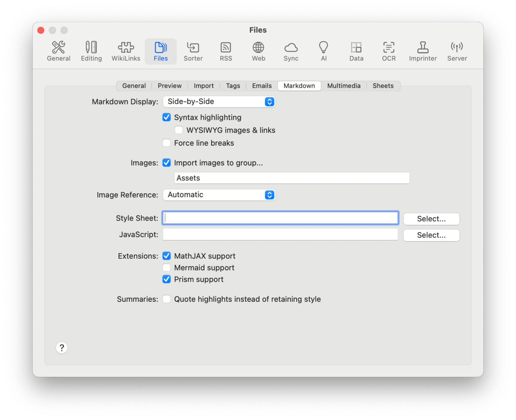Open Markdown Display dropdown
Image resolution: width=516 pixels, height=420 pixels.
click(x=219, y=102)
